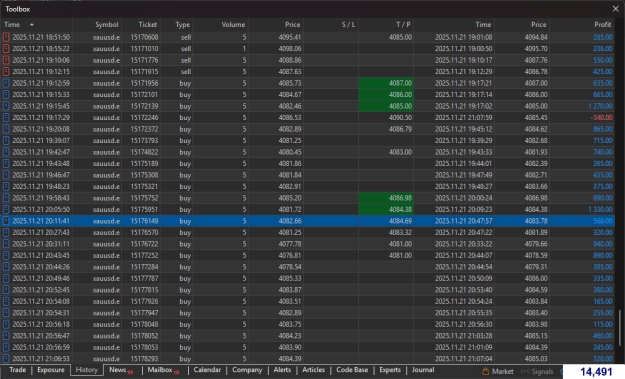This screenshot has height=379, width=625.
Task: Click the buy icon for ticket 15175951
Action: (x=6, y=209)
